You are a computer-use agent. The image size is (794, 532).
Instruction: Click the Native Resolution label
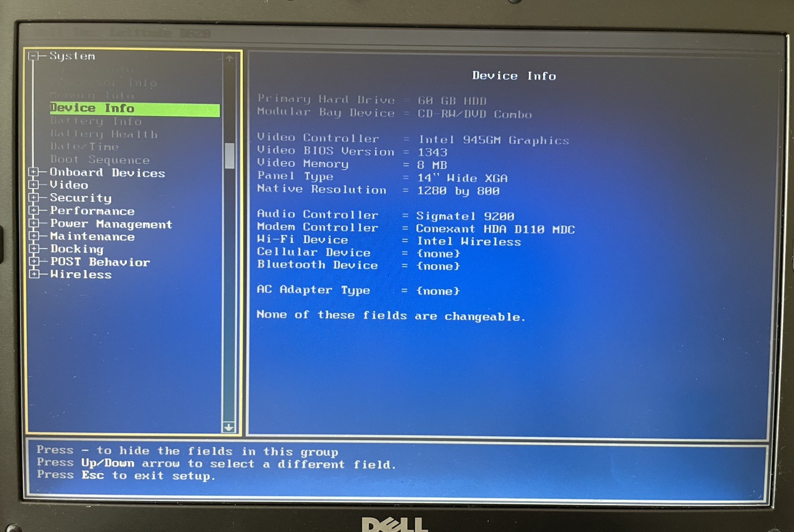322,189
